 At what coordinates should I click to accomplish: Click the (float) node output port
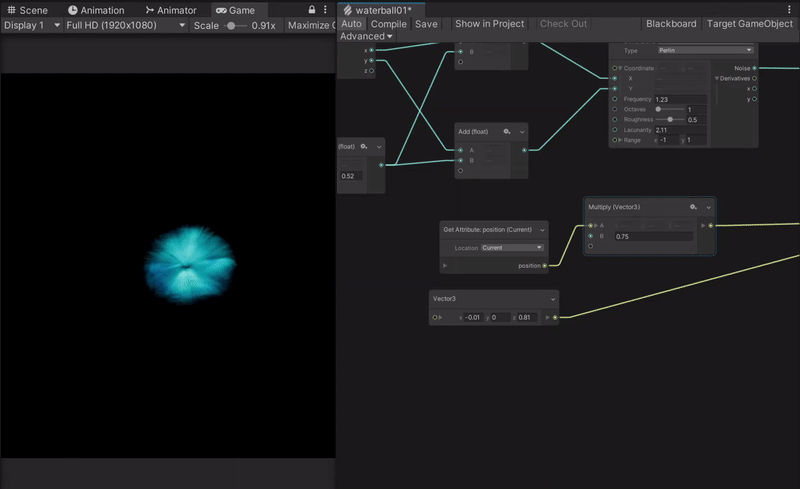(x=381, y=165)
